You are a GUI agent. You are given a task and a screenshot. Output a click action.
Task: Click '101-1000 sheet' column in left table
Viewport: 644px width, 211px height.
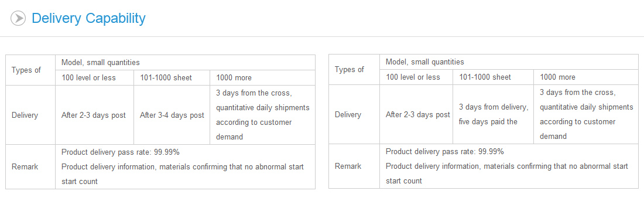[x=172, y=78]
